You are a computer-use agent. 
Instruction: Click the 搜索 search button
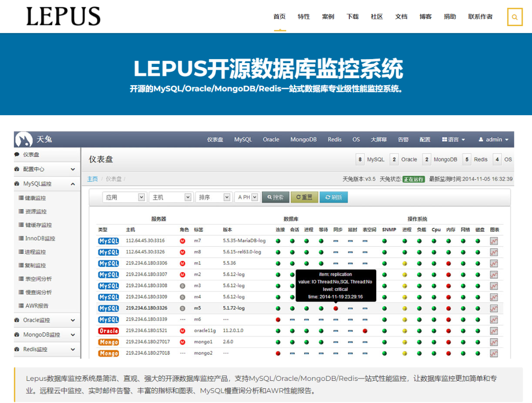coord(275,197)
